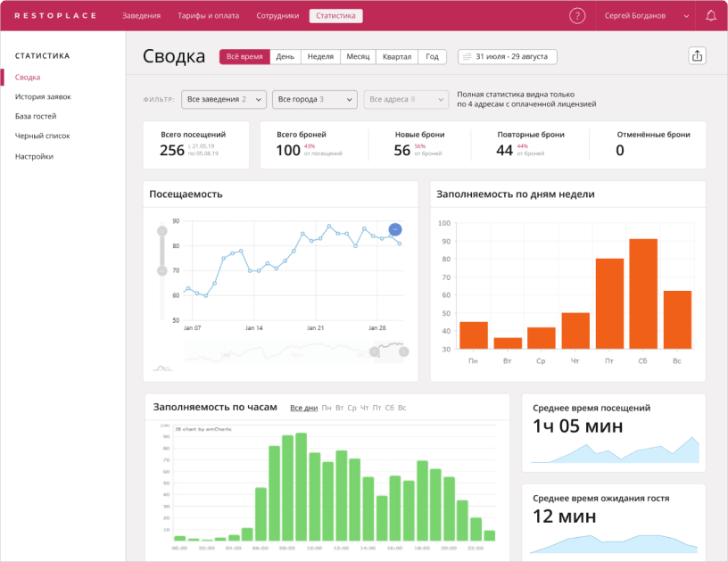Open notifications bell icon
The image size is (728, 562).
(711, 16)
